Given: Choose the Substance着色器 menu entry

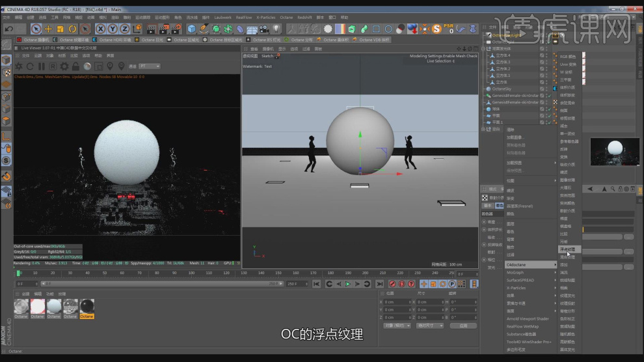Looking at the screenshot, I should [522, 334].
